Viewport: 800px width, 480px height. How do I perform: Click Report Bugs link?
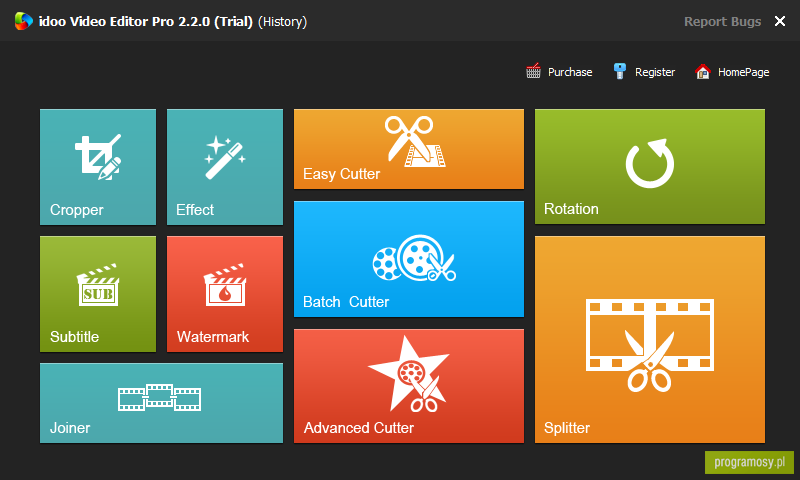(722, 21)
